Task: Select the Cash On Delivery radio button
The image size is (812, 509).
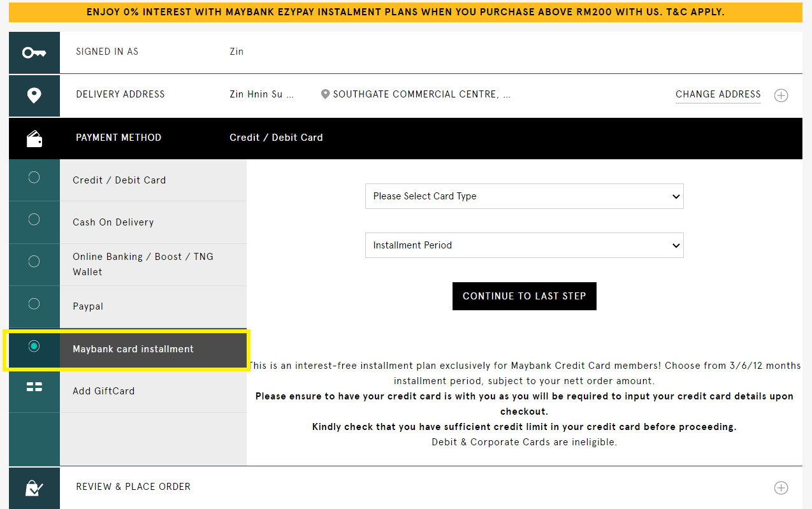Action: point(34,219)
